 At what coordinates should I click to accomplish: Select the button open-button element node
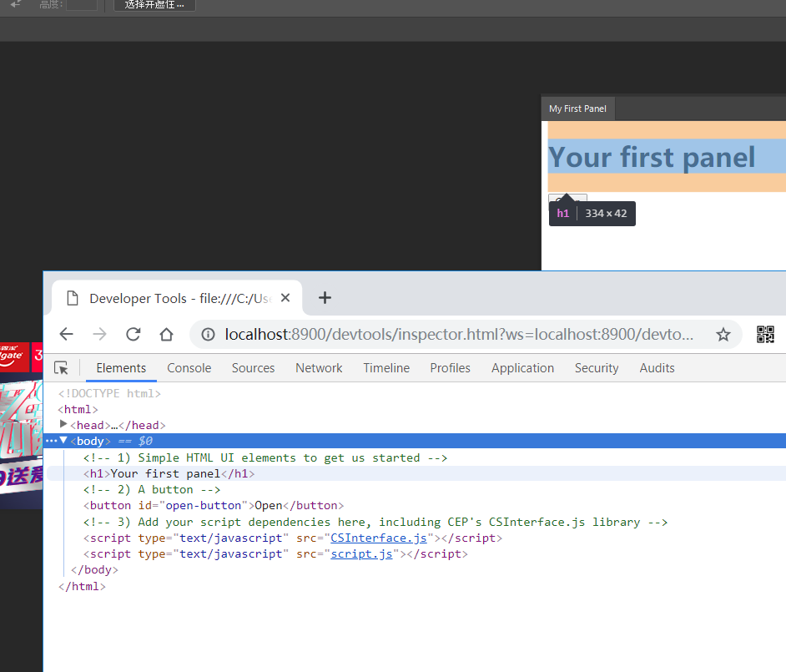point(214,506)
